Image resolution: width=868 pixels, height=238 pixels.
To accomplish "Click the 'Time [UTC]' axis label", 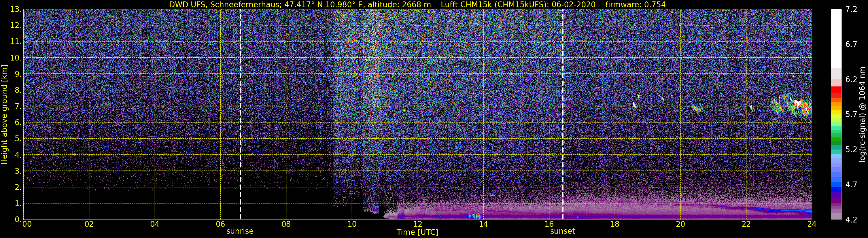I will pyautogui.click(x=417, y=232).
